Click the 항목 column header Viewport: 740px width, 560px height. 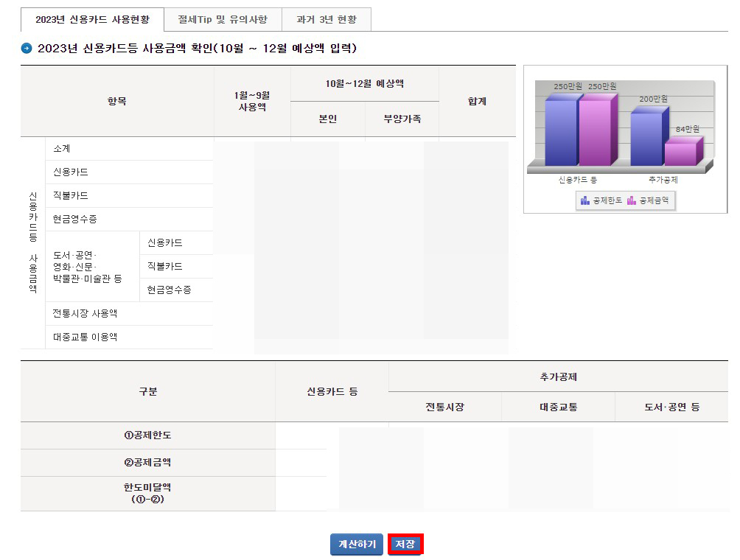[117, 102]
